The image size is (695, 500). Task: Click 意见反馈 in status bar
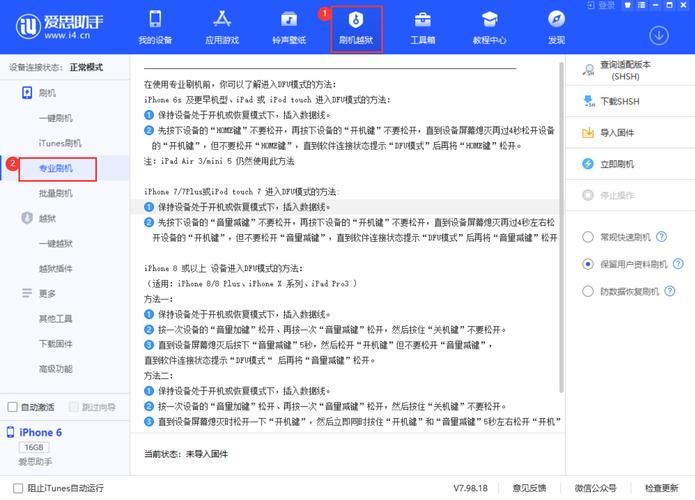point(529,488)
